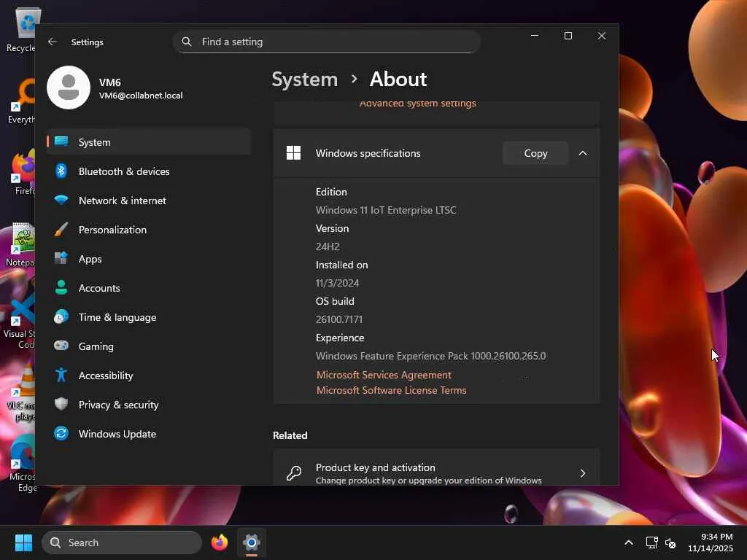The width and height of the screenshot is (747, 560).
Task: Open the Notepad++ desktop shortcut
Action: pos(20,244)
